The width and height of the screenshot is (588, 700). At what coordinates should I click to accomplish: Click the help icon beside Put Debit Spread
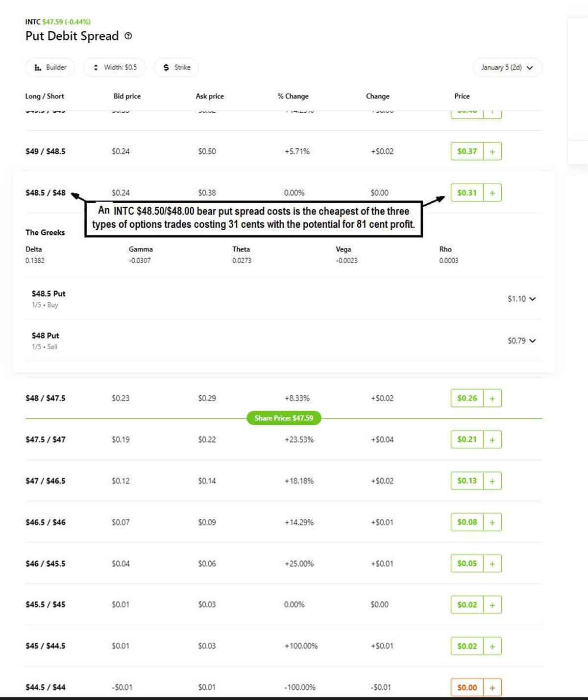(x=128, y=36)
